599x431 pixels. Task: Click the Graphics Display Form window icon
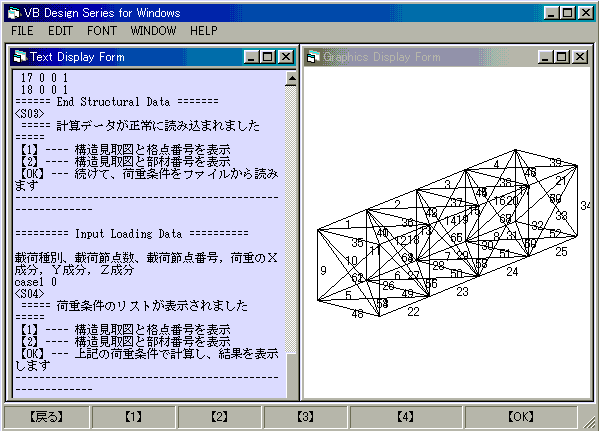[313, 57]
